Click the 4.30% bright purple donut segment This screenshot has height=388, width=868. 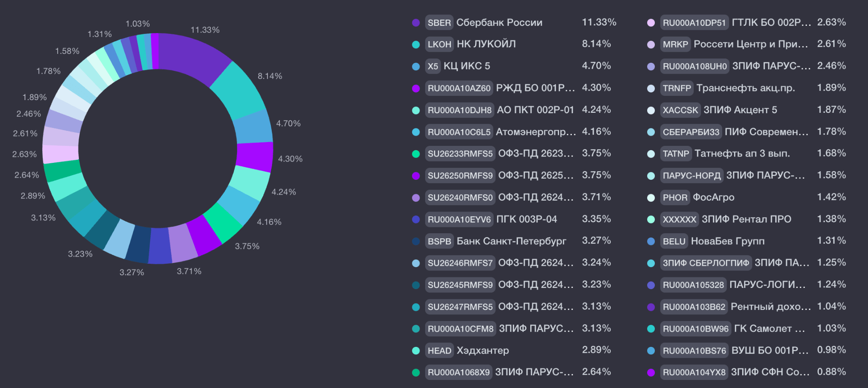pos(255,157)
